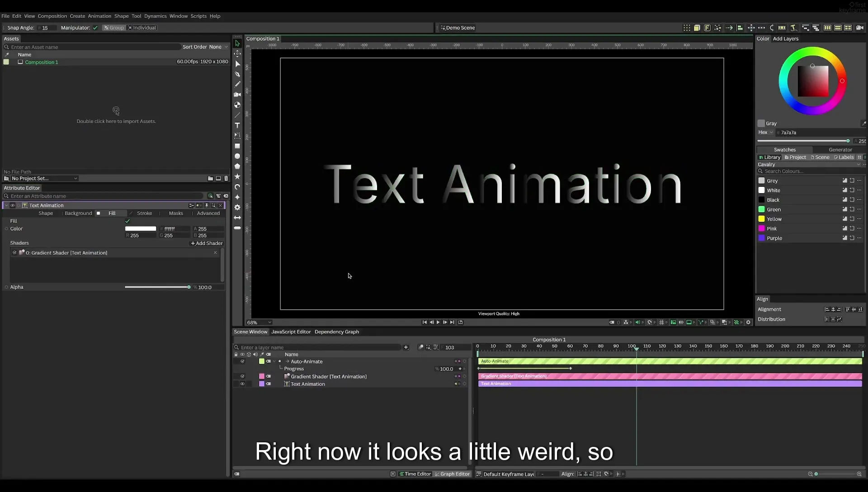Switch to the Stroke attribute tab
This screenshot has width=868, height=492.
[x=144, y=213]
